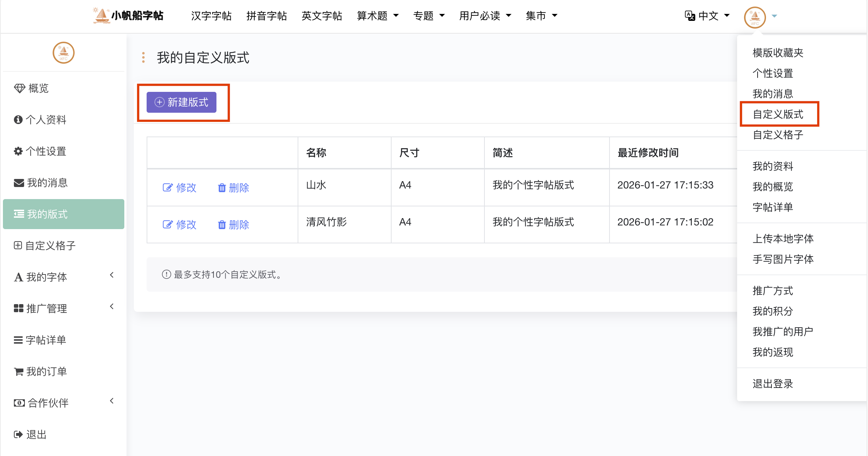
Task: Expand the 推广管理 sidebar chevron
Action: pyautogui.click(x=112, y=306)
